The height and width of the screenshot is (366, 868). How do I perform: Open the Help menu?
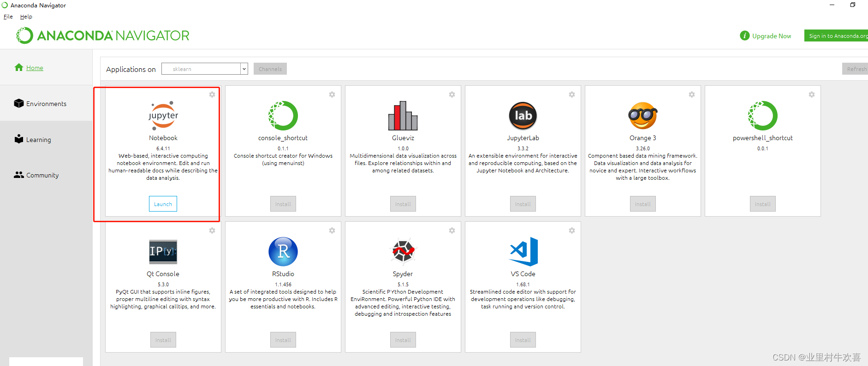point(26,17)
